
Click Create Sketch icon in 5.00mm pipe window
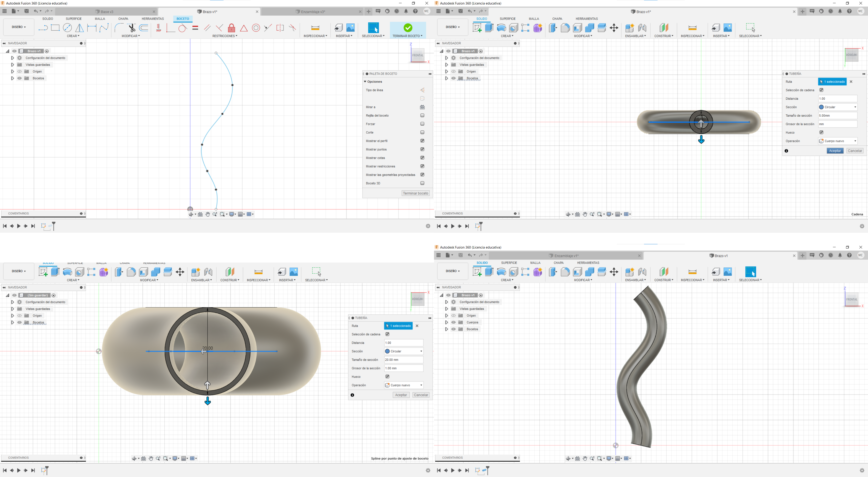point(477,28)
